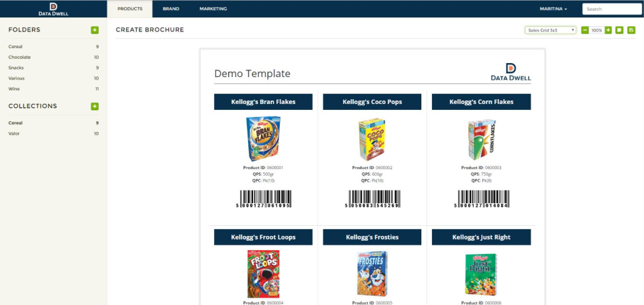Click the CREATE BROCHURE heading
This screenshot has height=305, width=644.
(x=150, y=30)
